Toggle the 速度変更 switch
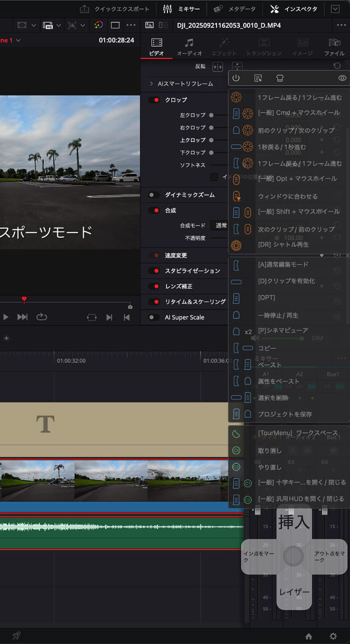Viewport: 350px width, 644px height. pos(154,255)
